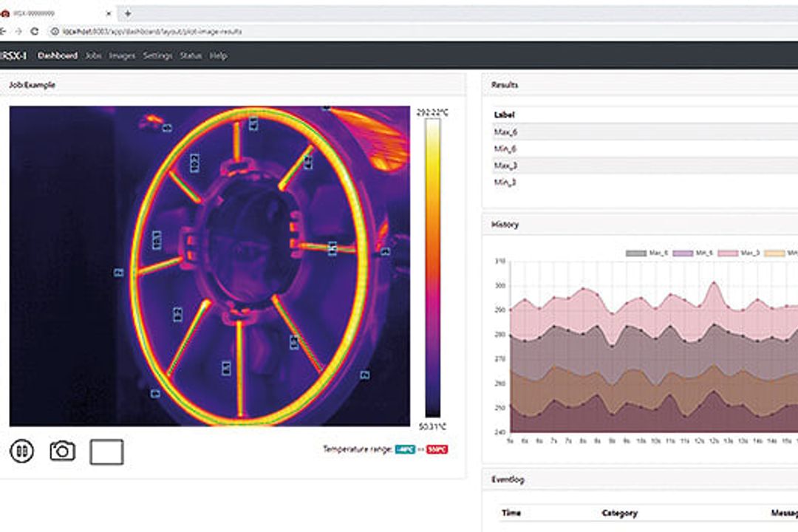
Task: Open the Settings page
Action: 157,55
